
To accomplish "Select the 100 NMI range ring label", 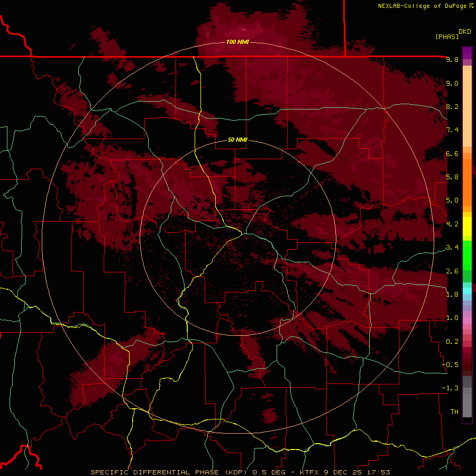I will point(237,42).
